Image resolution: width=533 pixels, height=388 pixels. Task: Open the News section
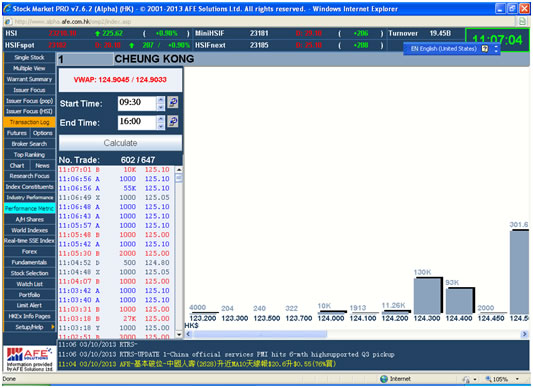(x=42, y=166)
